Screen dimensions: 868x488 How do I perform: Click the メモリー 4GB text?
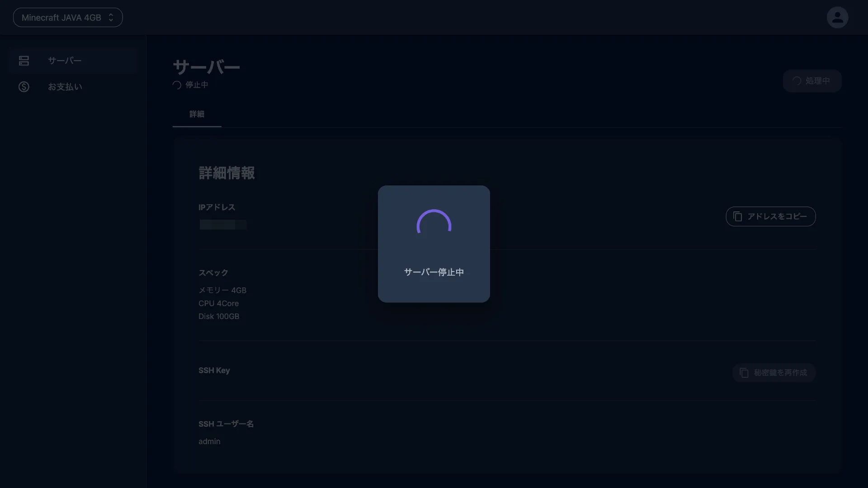coord(222,290)
